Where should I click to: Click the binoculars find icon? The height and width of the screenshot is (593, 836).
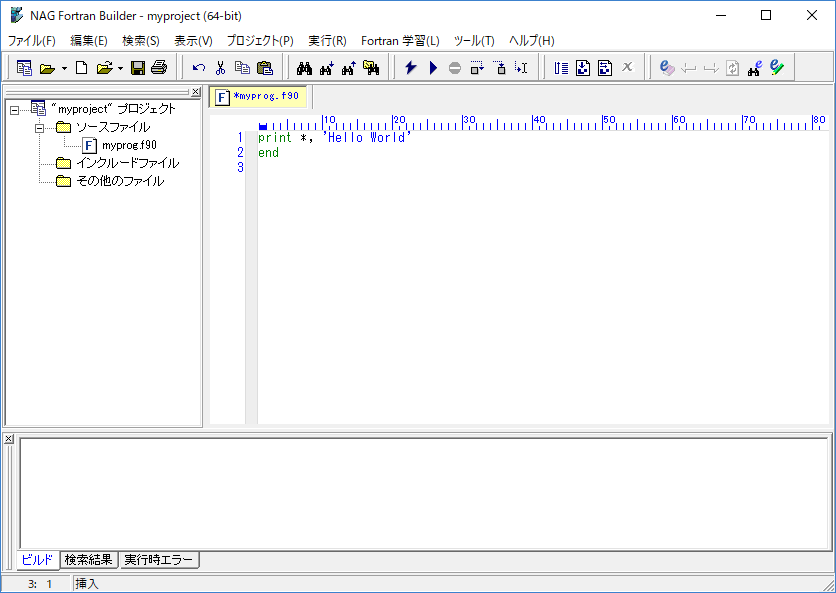click(306, 68)
